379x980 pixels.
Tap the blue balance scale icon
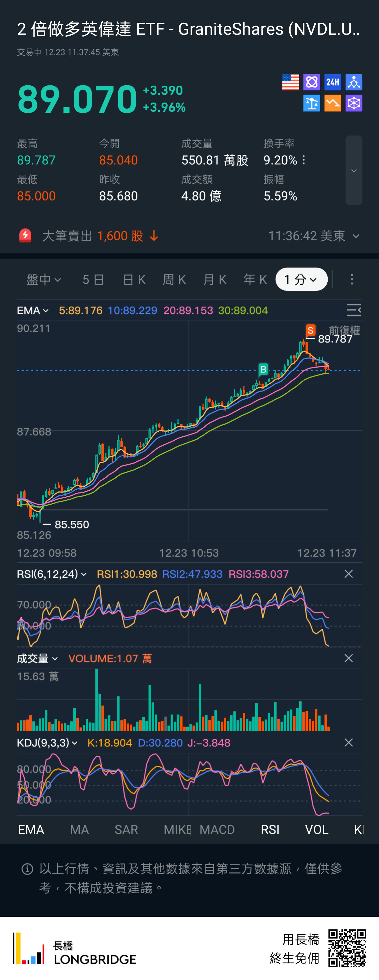click(x=312, y=103)
